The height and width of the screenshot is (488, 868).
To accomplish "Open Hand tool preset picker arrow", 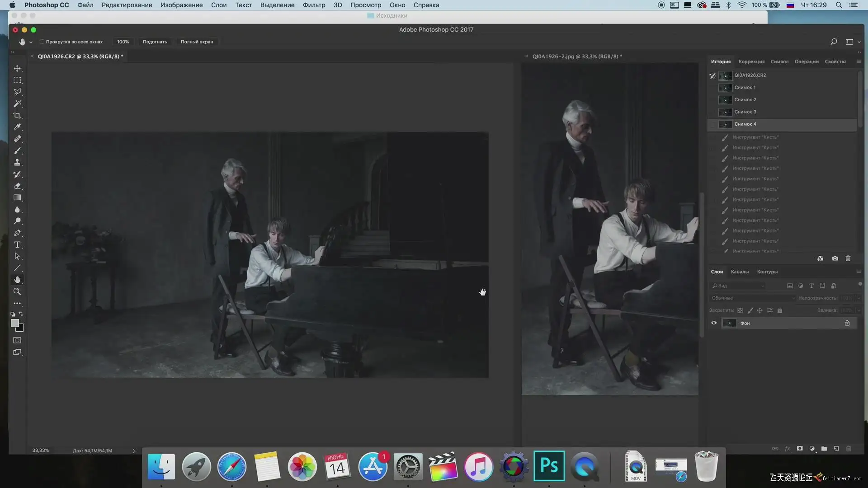I will click(31, 42).
